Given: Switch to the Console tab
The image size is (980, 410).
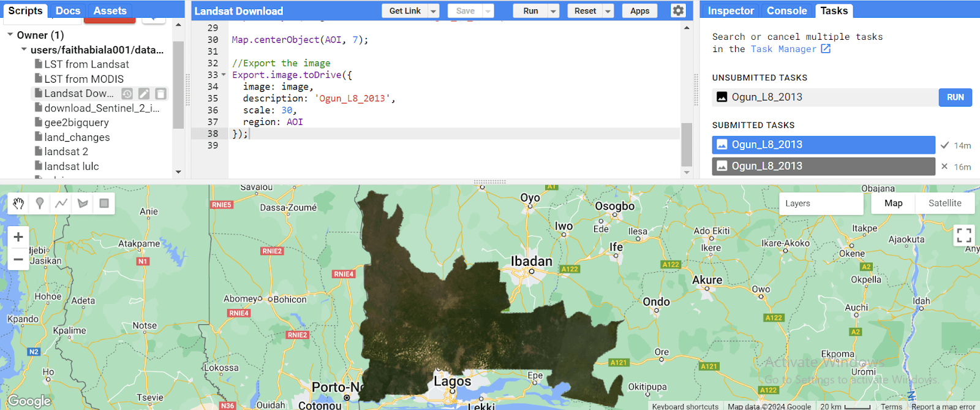Looking at the screenshot, I should (x=786, y=10).
